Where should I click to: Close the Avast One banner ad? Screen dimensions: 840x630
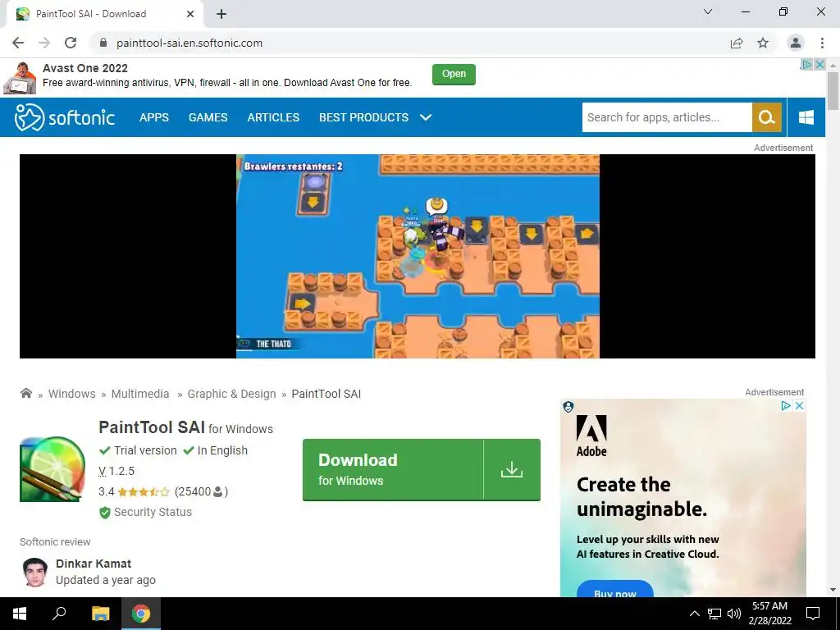819,64
